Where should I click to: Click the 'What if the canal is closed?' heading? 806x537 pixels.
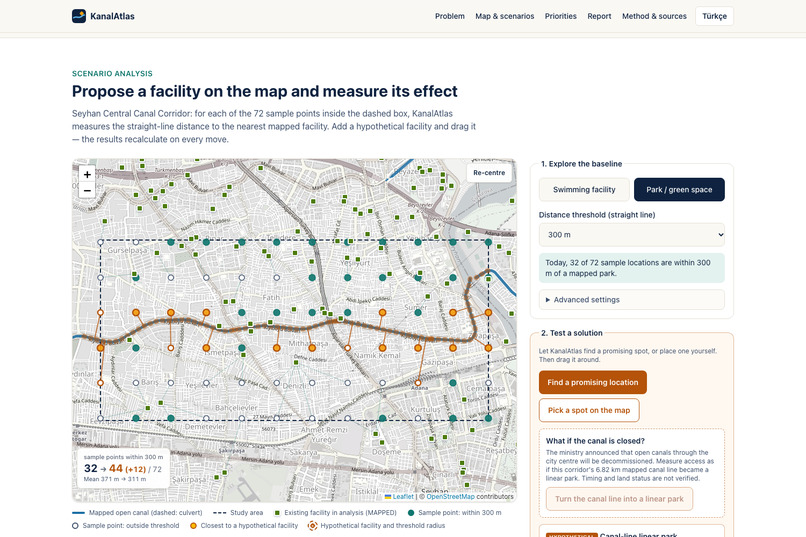pos(595,441)
